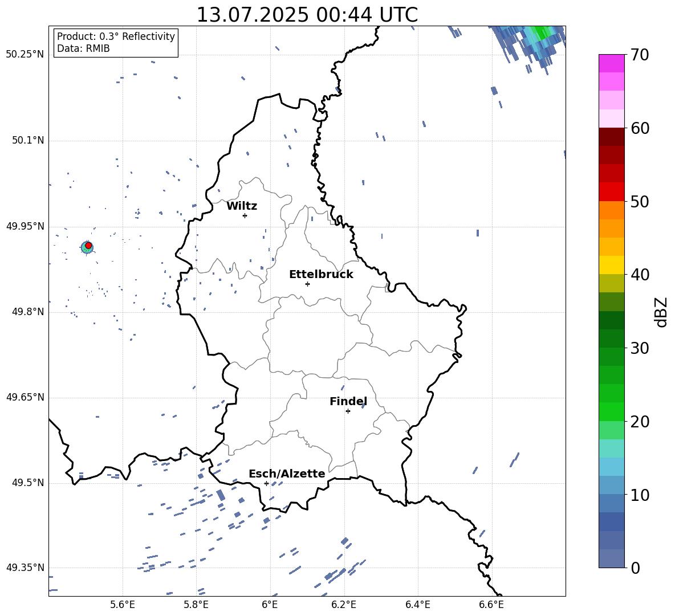Pick the grey-blue segment just above 0 dBZ
Image resolution: width=675 pixels, height=616 pixels.
611,558
